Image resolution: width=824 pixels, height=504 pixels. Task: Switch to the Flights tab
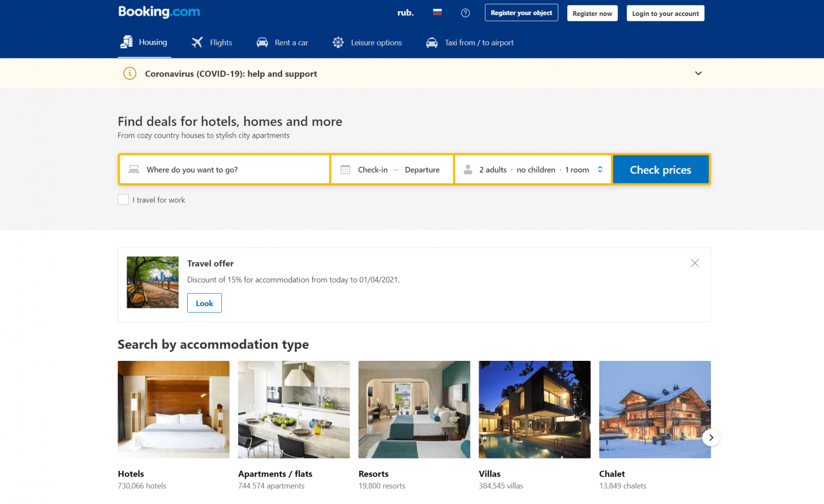coord(211,42)
